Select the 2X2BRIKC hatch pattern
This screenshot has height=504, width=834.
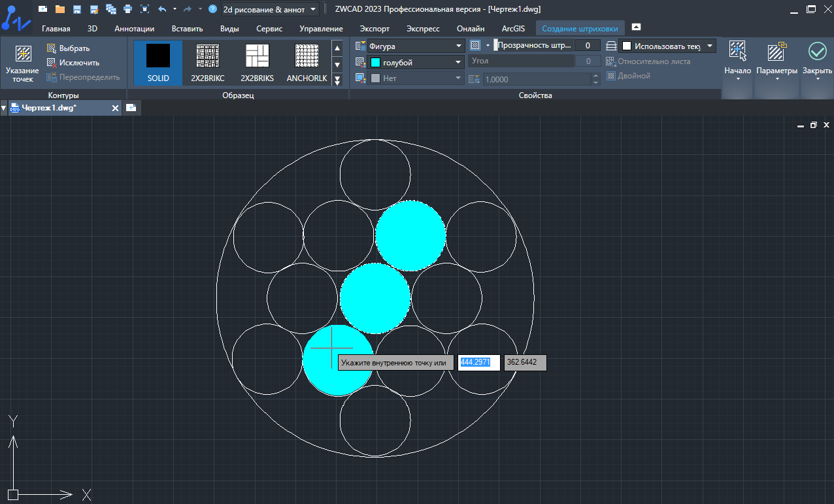point(208,63)
